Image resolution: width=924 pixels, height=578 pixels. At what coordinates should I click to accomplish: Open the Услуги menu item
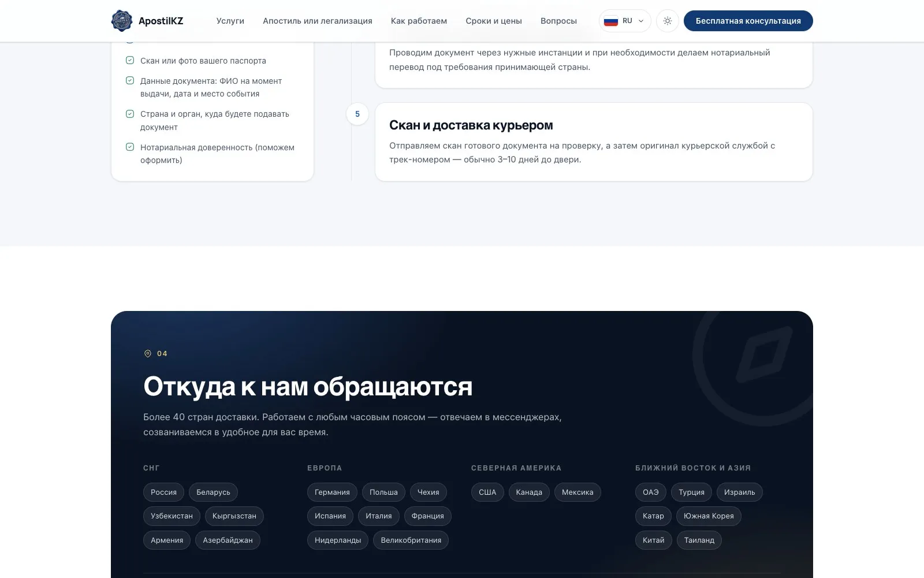230,21
